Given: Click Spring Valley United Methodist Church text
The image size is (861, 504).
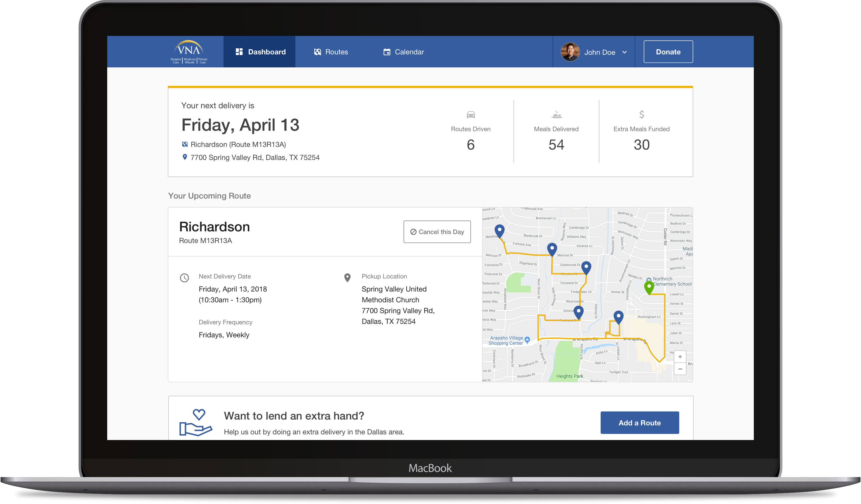Looking at the screenshot, I should pos(394,295).
